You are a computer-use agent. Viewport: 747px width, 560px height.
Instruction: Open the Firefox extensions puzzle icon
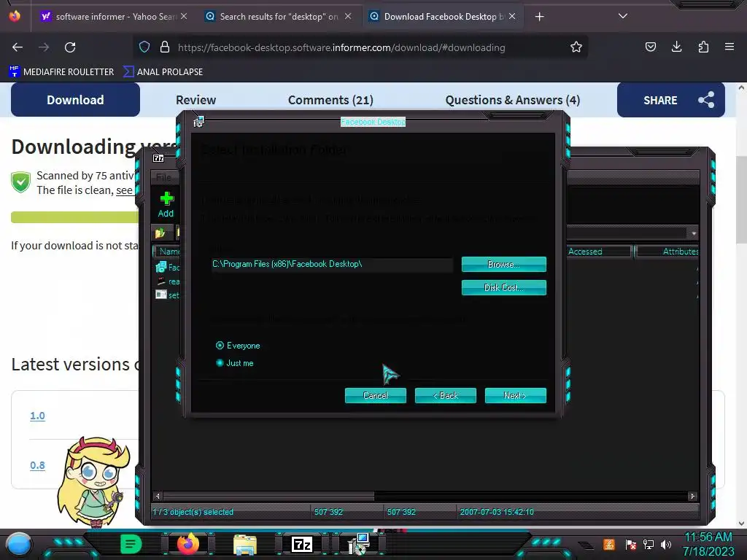(x=703, y=47)
